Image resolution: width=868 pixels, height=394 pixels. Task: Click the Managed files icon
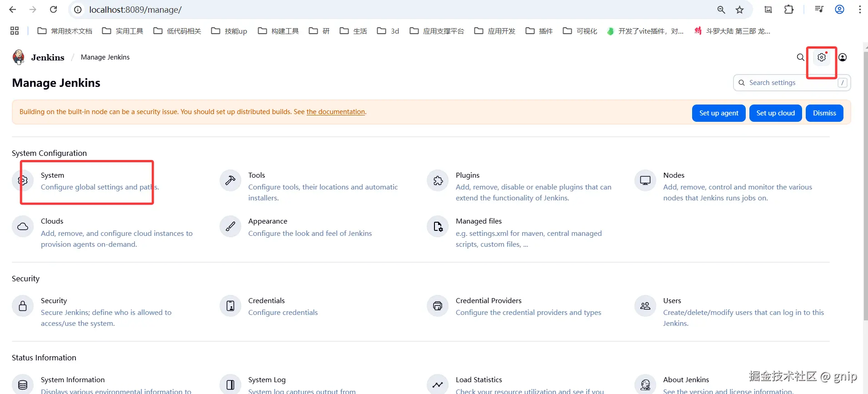click(x=438, y=226)
